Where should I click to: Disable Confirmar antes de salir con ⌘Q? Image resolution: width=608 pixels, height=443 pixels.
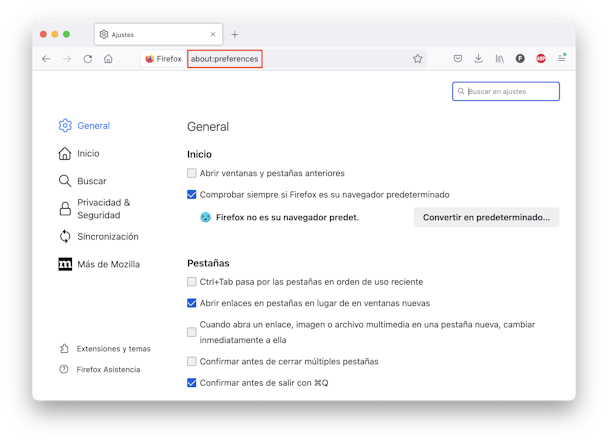point(192,383)
